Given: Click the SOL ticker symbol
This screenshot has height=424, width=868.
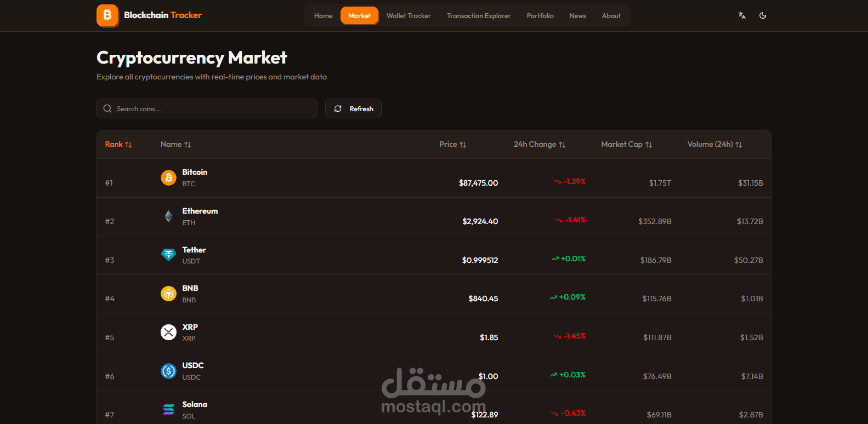Looking at the screenshot, I should tap(189, 416).
